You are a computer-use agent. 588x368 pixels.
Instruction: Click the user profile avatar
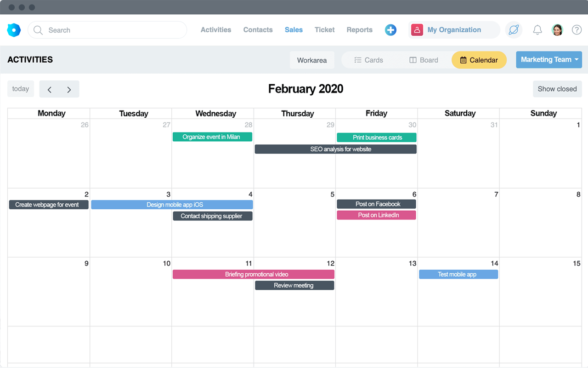557,30
